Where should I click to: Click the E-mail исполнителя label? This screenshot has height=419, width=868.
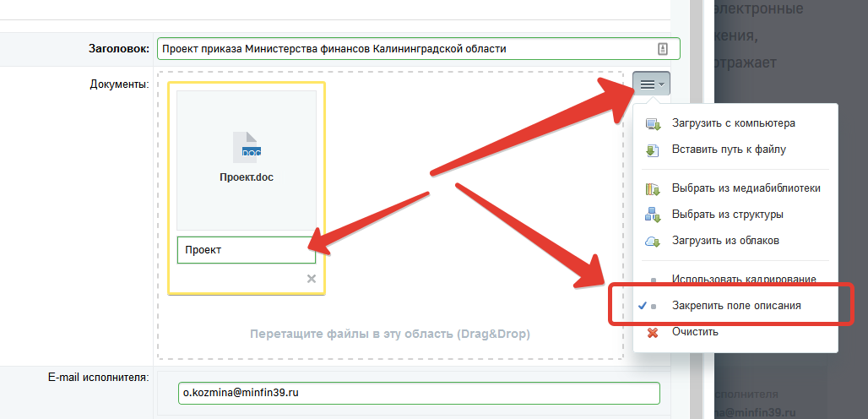[99, 377]
